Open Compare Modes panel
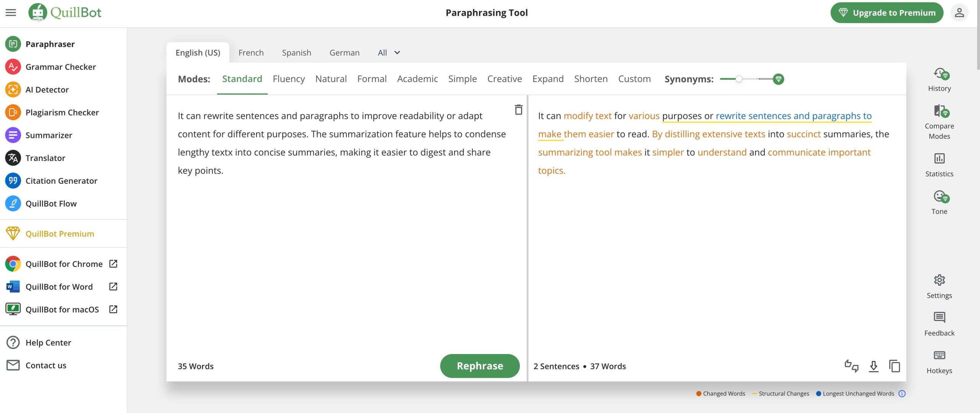This screenshot has height=413, width=980. (939, 122)
